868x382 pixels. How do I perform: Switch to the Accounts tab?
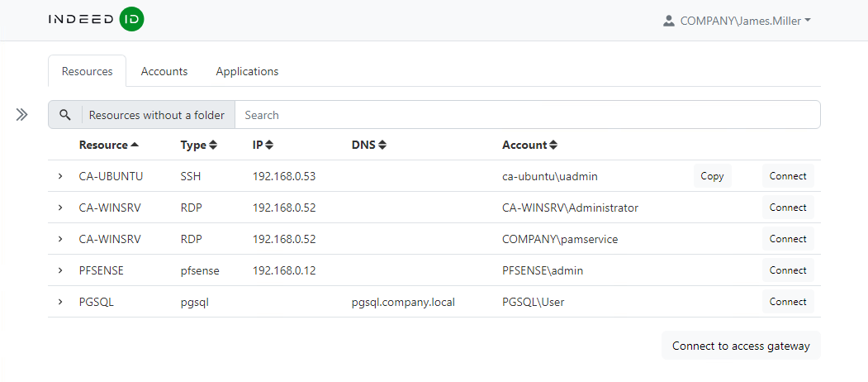click(x=164, y=71)
